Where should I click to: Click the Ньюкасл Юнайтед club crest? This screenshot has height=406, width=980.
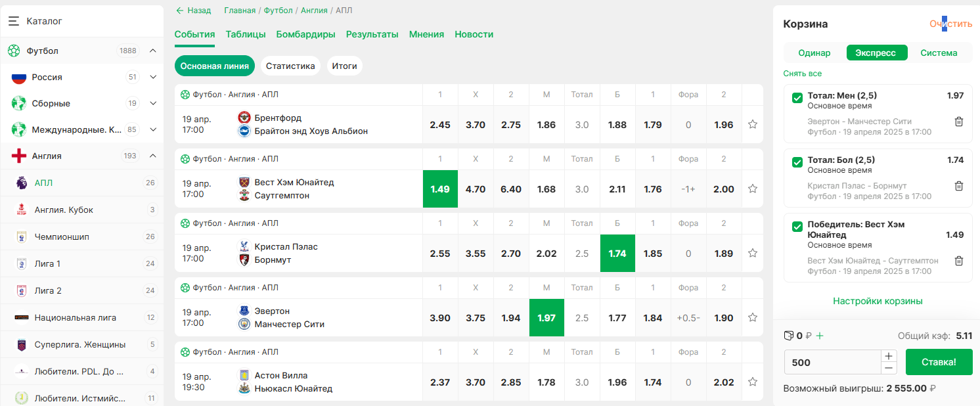(x=244, y=388)
